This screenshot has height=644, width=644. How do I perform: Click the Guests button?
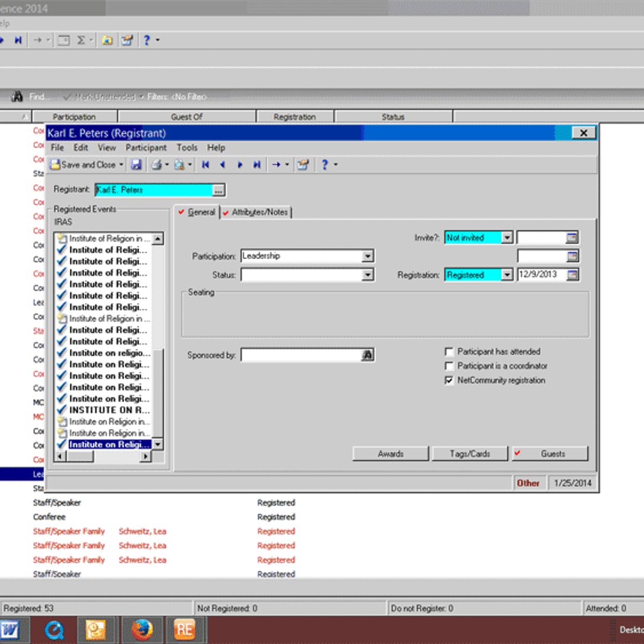coord(550,454)
